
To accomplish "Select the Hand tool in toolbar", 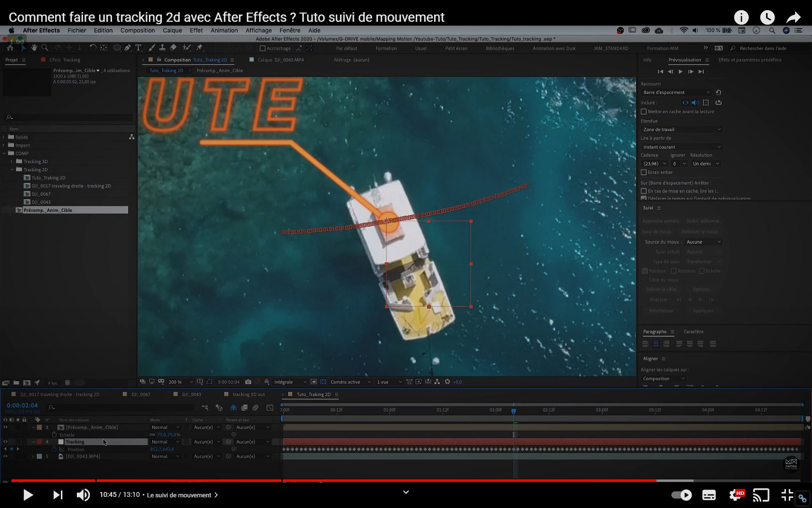I will (34, 48).
